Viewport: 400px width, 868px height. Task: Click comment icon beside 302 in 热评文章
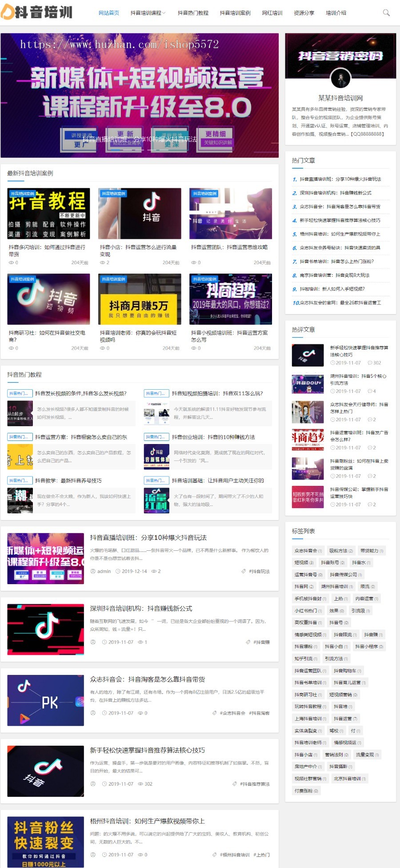(x=370, y=363)
